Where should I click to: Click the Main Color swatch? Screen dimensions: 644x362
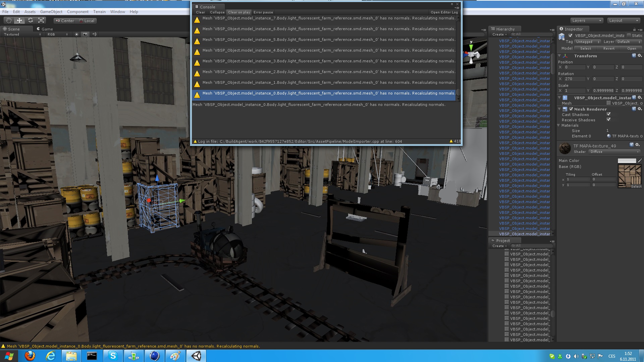coord(627,161)
